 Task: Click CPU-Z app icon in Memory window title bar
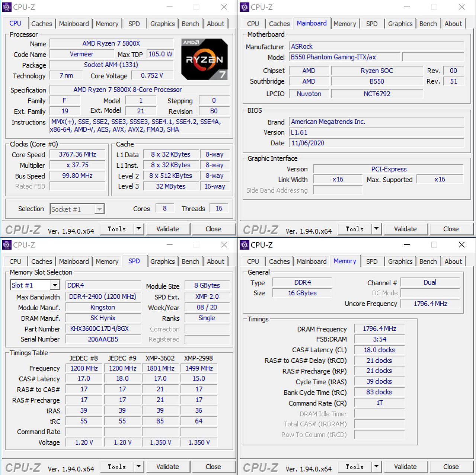244,245
